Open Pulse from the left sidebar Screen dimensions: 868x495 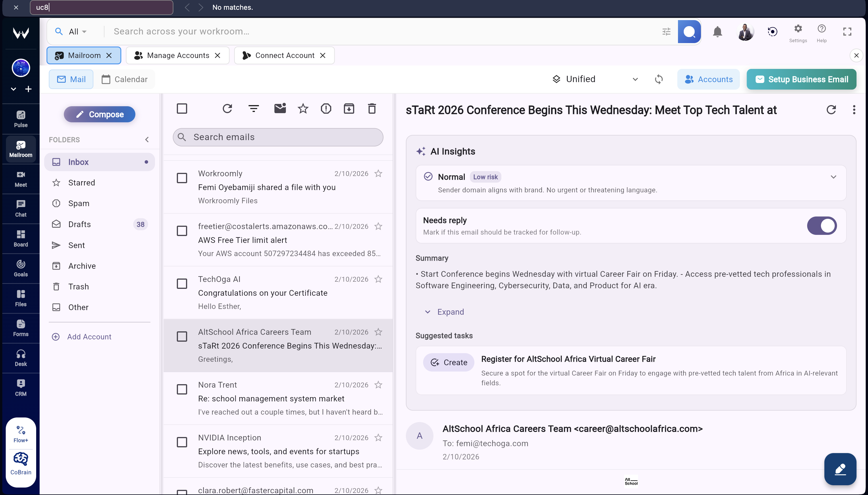click(20, 118)
